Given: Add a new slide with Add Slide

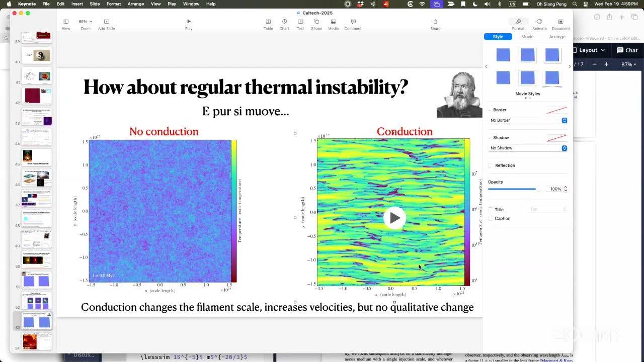Looking at the screenshot, I should (x=107, y=24).
